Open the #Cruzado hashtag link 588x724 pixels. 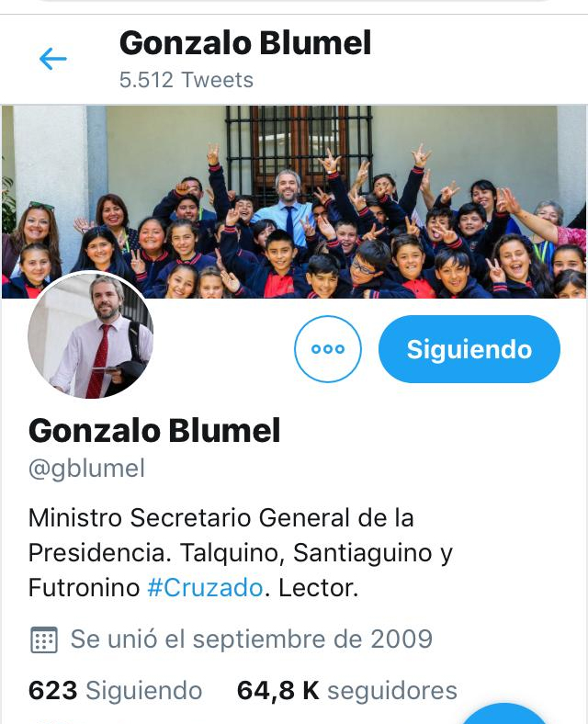click(205, 588)
